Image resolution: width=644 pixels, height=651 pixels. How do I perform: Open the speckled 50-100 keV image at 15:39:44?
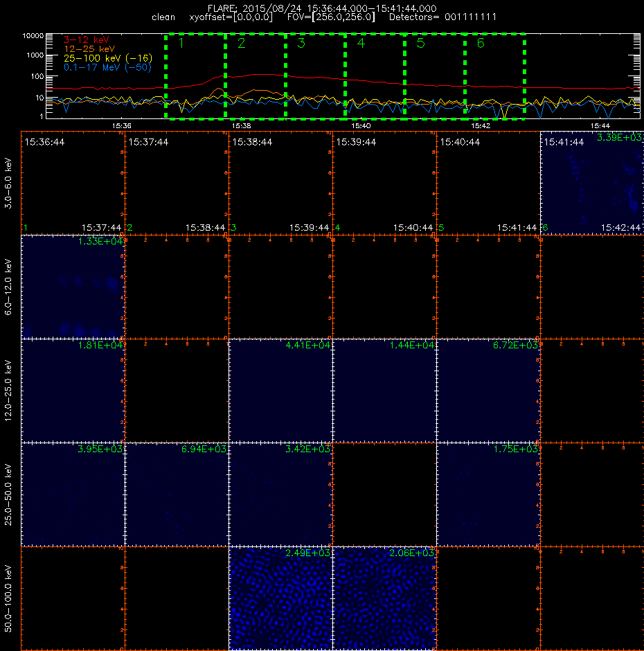[x=384, y=598]
